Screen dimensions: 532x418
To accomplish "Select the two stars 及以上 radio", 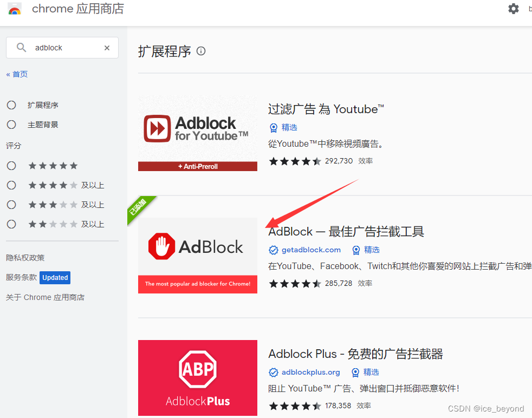I will (x=11, y=224).
